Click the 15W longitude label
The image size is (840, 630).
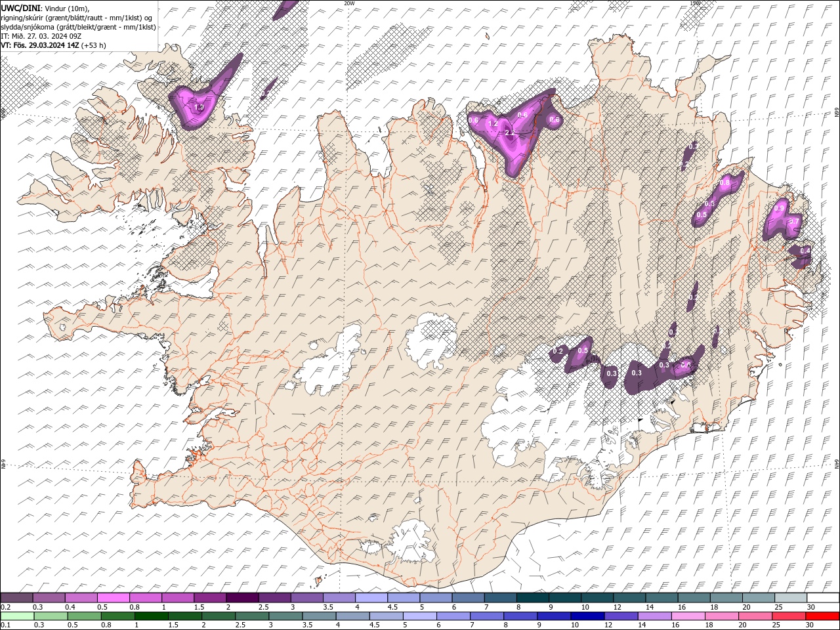[695, 3]
